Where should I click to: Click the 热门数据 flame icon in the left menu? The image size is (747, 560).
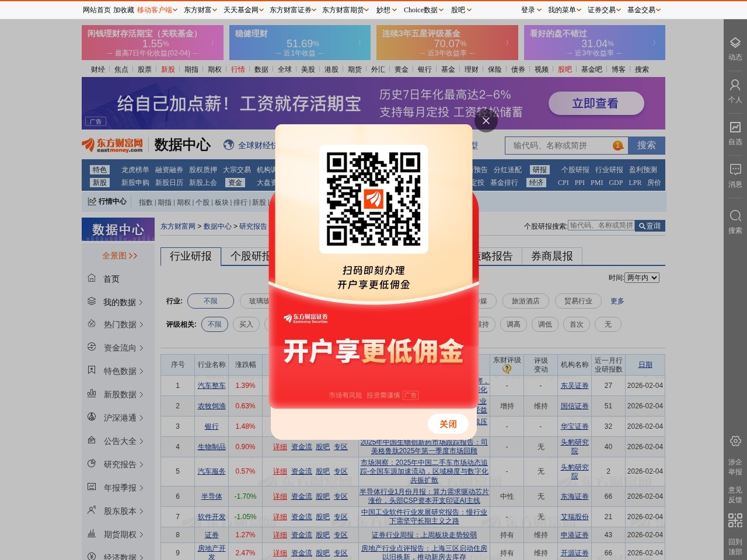[92, 324]
